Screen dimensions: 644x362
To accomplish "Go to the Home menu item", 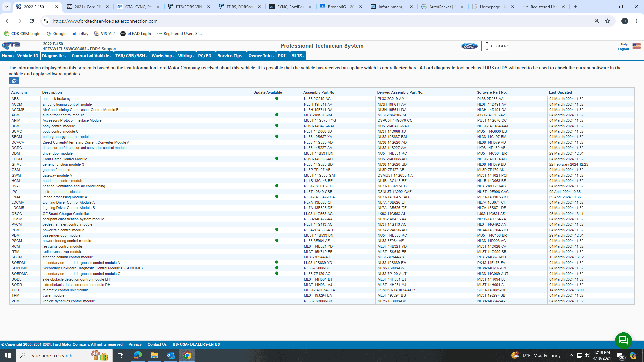I will click(x=8, y=56).
